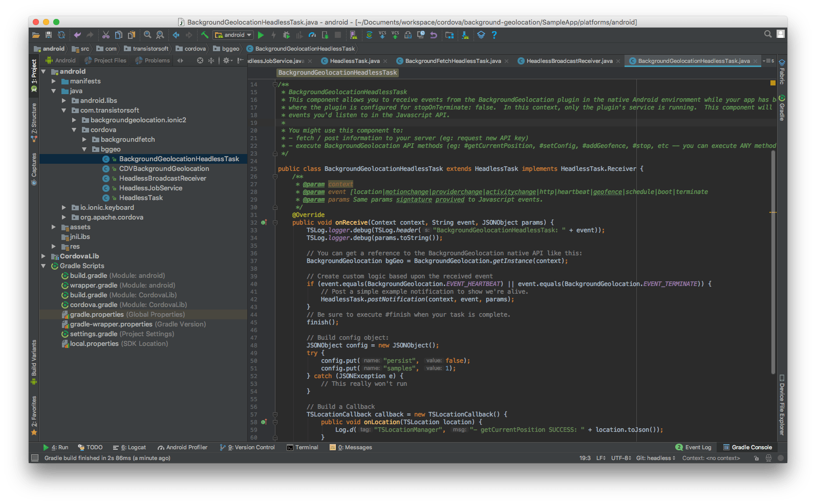Expand the backgroundfetch package
The height and width of the screenshot is (504, 816).
pyautogui.click(x=84, y=140)
